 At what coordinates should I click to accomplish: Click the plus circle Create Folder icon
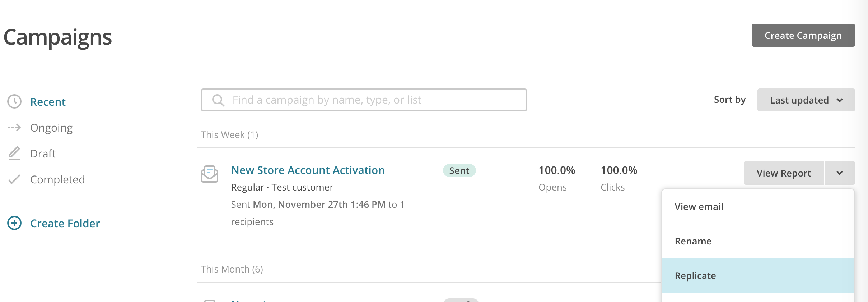[x=14, y=223]
